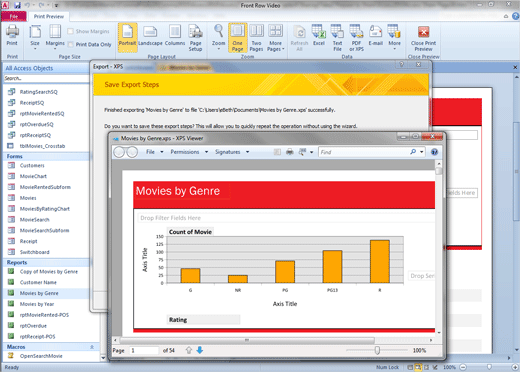Open the tblMovies_Crosstab query

pos(42,146)
